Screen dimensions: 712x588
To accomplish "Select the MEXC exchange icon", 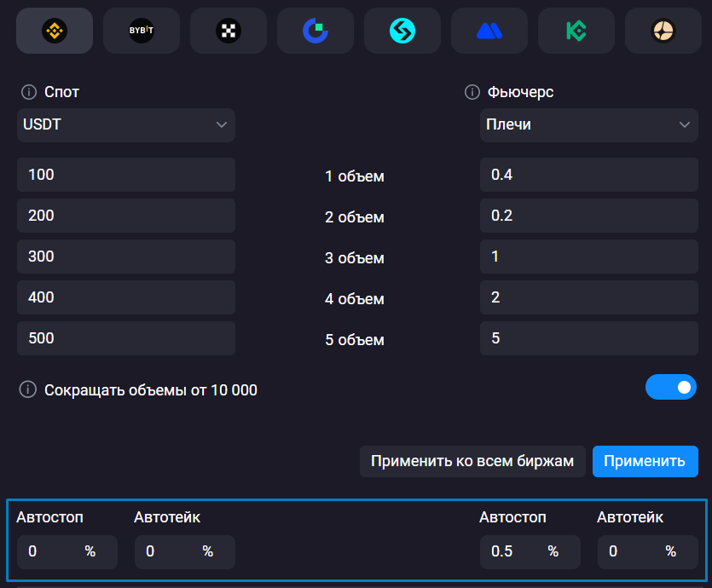I will (x=489, y=31).
